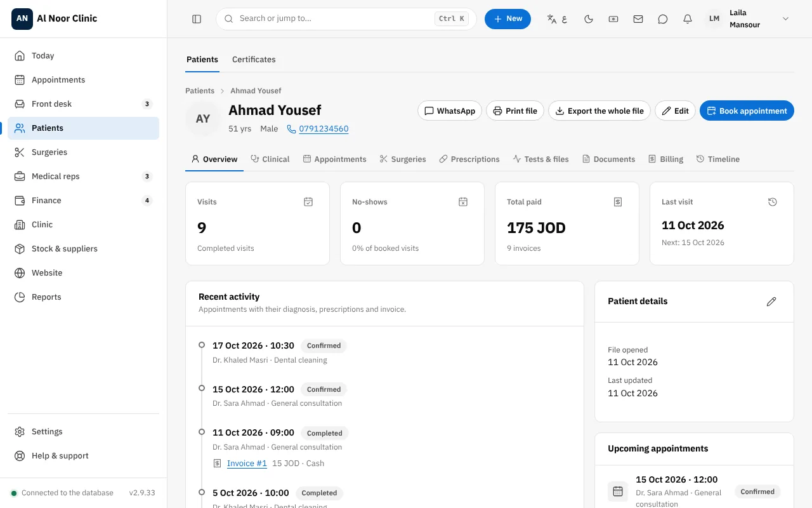
Task: Open Help & support in sidebar
Action: pyautogui.click(x=83, y=456)
